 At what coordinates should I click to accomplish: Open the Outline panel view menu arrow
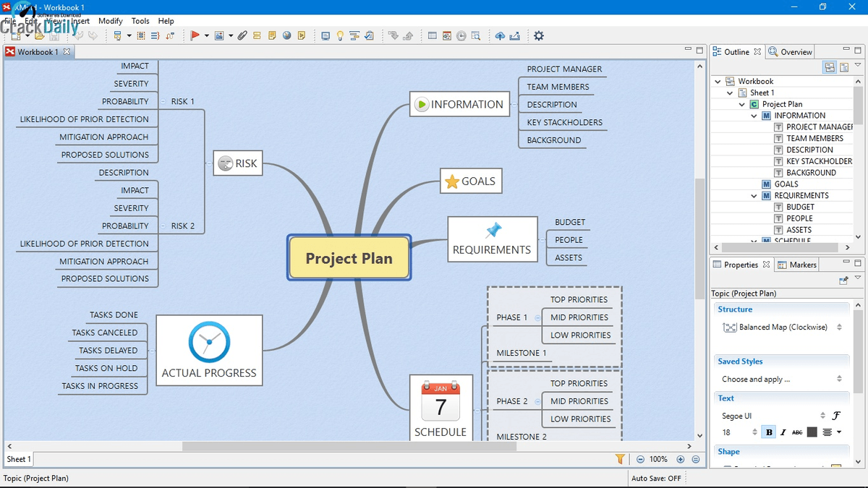tap(858, 66)
